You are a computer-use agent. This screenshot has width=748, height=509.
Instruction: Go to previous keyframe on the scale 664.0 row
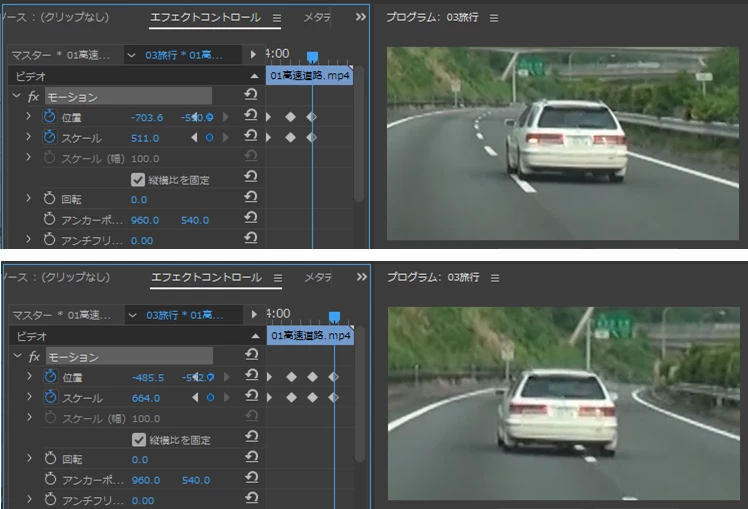pyautogui.click(x=195, y=398)
